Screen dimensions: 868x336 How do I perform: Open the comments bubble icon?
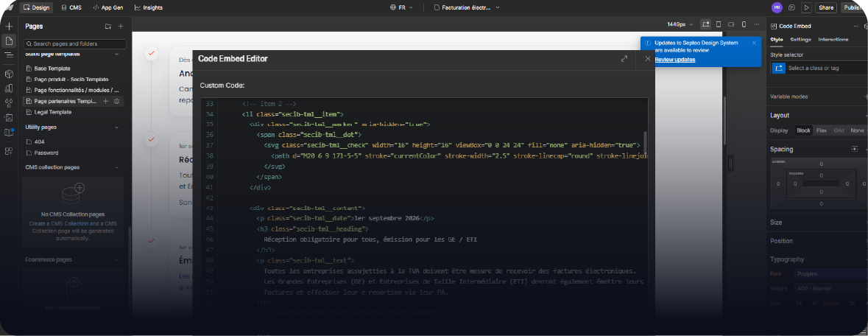(x=791, y=7)
